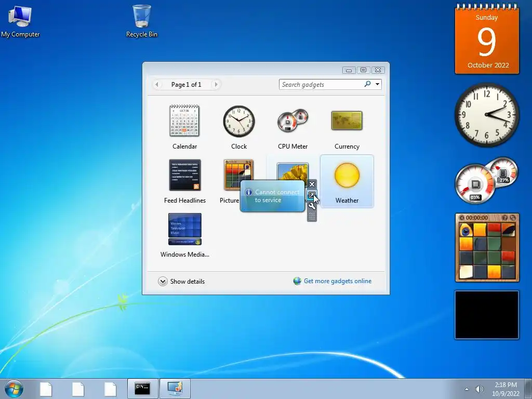Click the Search gadgets input field
Viewport: 532px width, 399px height.
click(x=321, y=85)
